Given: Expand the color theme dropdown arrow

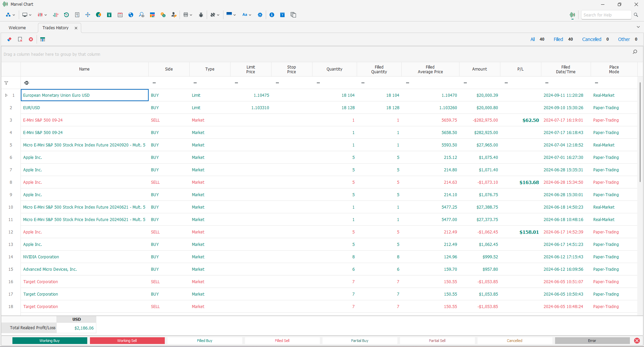Looking at the screenshot, I should (235, 15).
